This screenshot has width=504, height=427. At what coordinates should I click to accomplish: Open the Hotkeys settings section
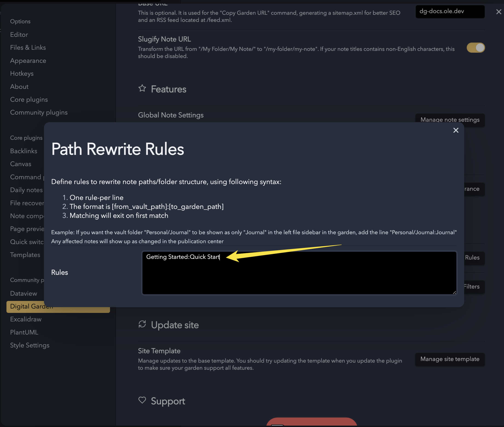click(x=22, y=74)
